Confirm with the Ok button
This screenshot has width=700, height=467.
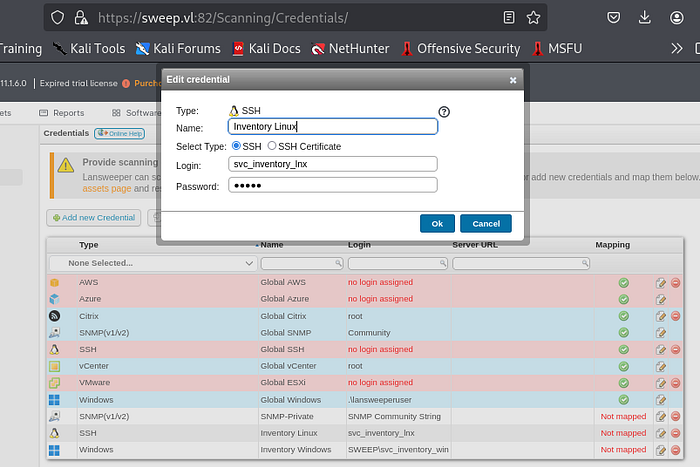[437, 223]
